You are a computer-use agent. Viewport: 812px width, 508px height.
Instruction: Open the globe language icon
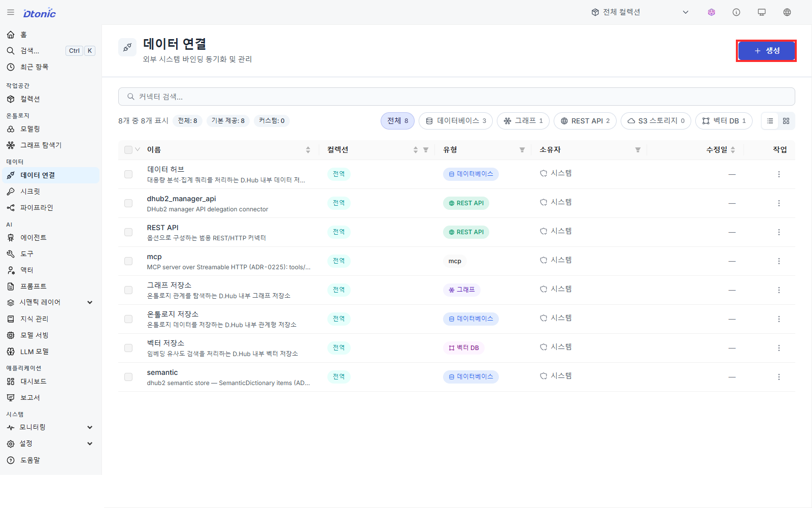pyautogui.click(x=787, y=12)
